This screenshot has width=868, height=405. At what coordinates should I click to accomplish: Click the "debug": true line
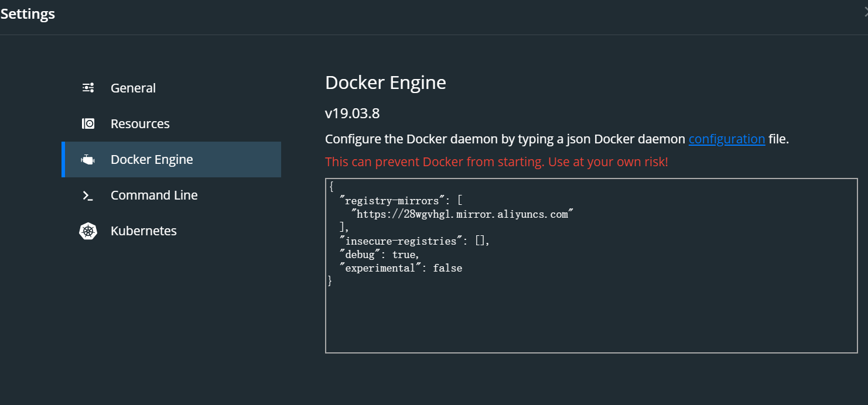point(380,255)
